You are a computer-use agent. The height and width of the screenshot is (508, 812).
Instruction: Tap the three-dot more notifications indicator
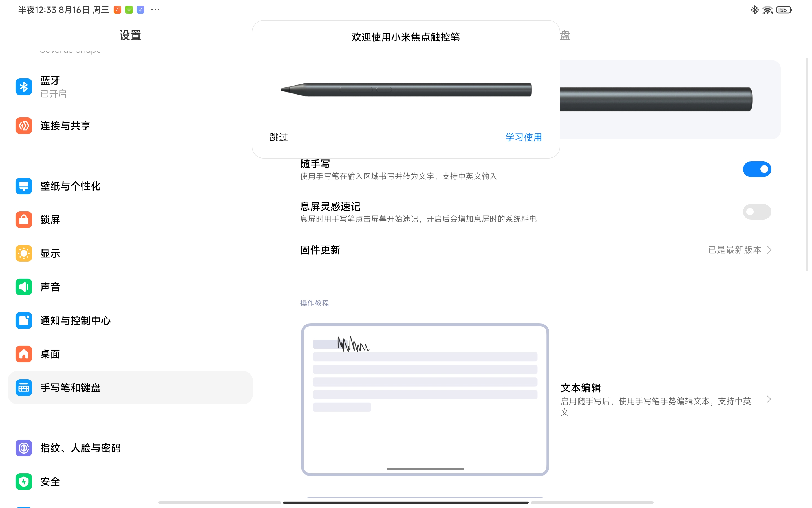click(155, 10)
